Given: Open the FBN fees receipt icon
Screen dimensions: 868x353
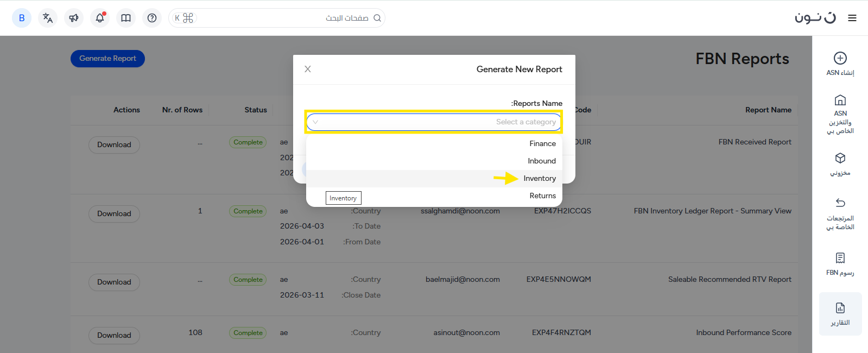Looking at the screenshot, I should click(840, 257).
